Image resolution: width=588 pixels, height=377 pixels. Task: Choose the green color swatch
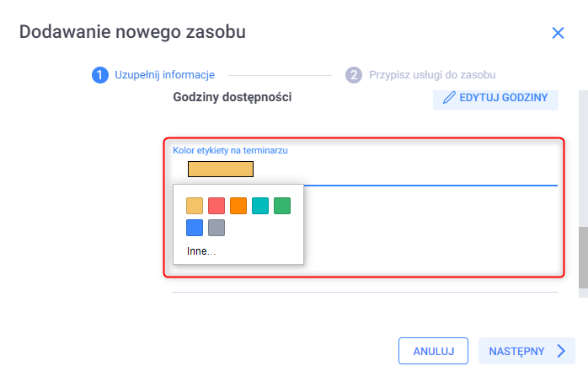(282, 205)
